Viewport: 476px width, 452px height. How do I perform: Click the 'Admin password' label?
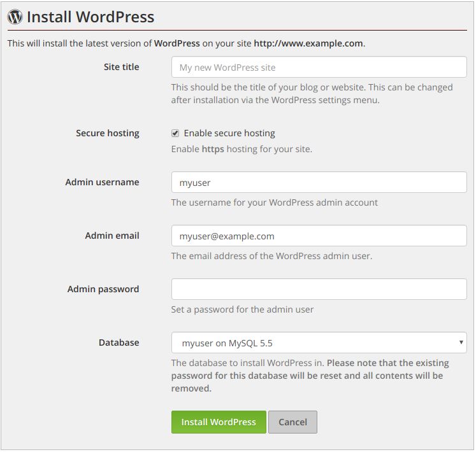coord(103,289)
